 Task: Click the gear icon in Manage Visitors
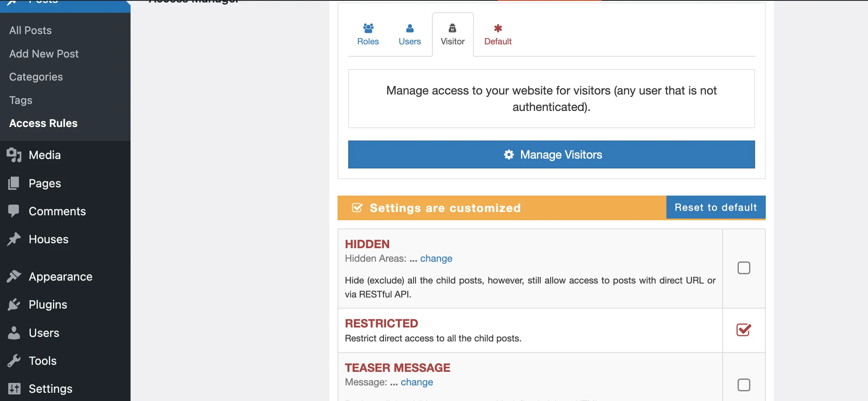509,154
